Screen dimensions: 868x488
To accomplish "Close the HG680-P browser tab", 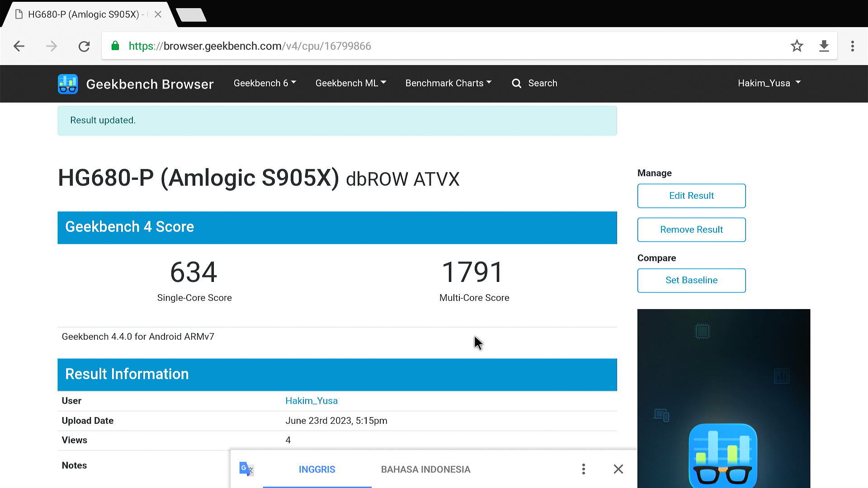I will click(158, 14).
